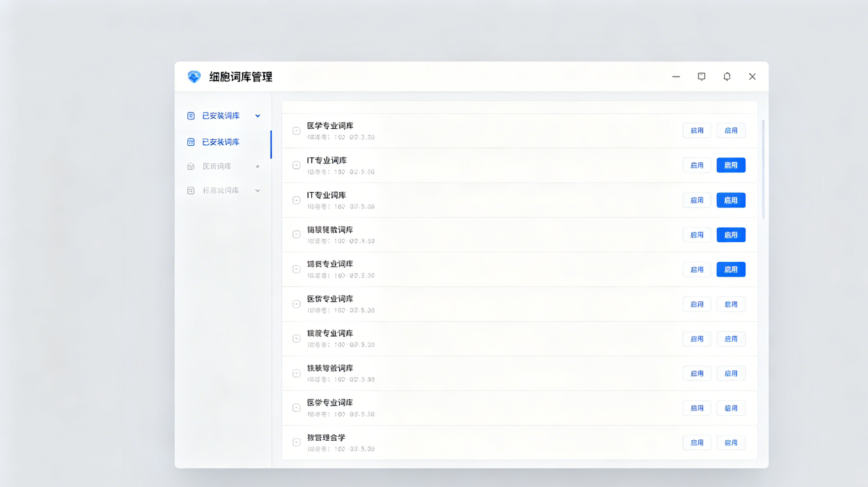Click right 启用 button in the sixth row
This screenshot has width=868, height=487.
tap(731, 304)
